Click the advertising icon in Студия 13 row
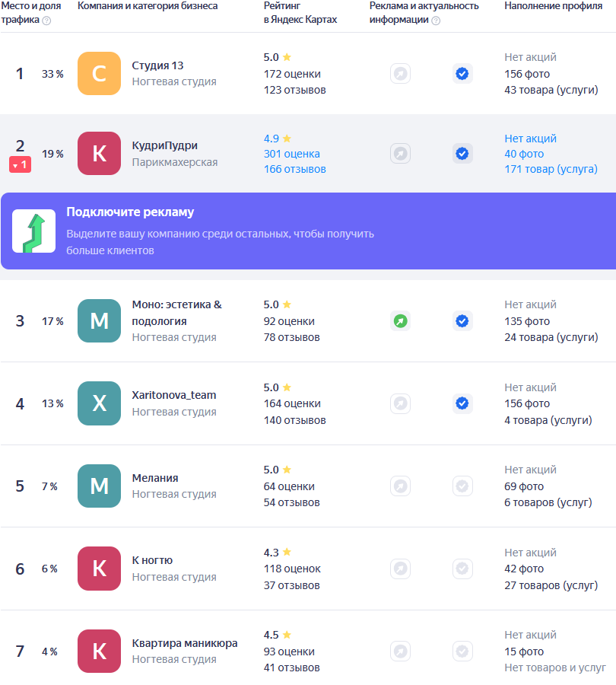Viewport: 616px width, 685px height. (x=401, y=74)
